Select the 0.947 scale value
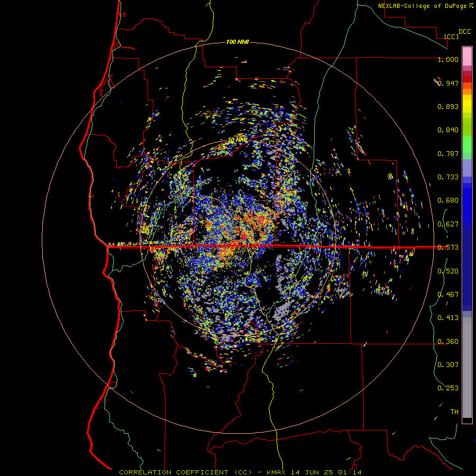Image resolution: width=476 pixels, height=476 pixels. 448,83
